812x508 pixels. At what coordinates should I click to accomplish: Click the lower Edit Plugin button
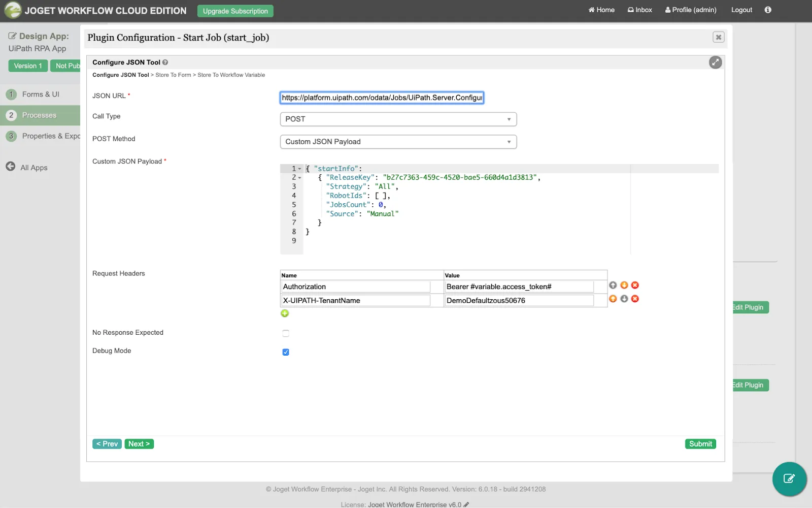tap(750, 385)
